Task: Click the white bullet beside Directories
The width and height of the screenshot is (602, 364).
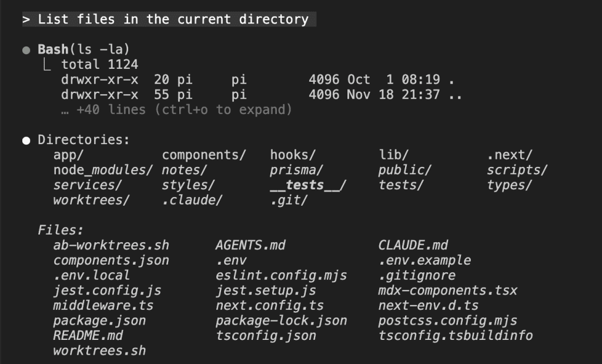Action: coord(26,141)
